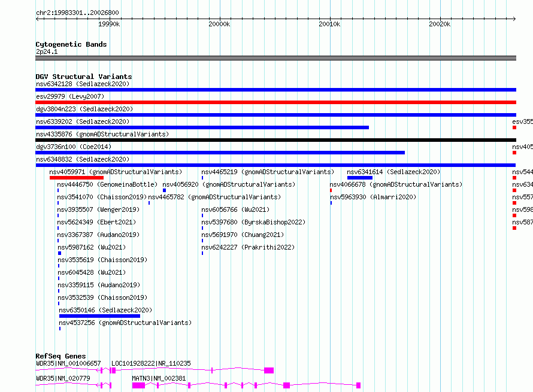Click nsv4056920 (gnomADStructuralVariants) label
Image resolution: width=533 pixels, height=392 pixels.
[229, 184]
